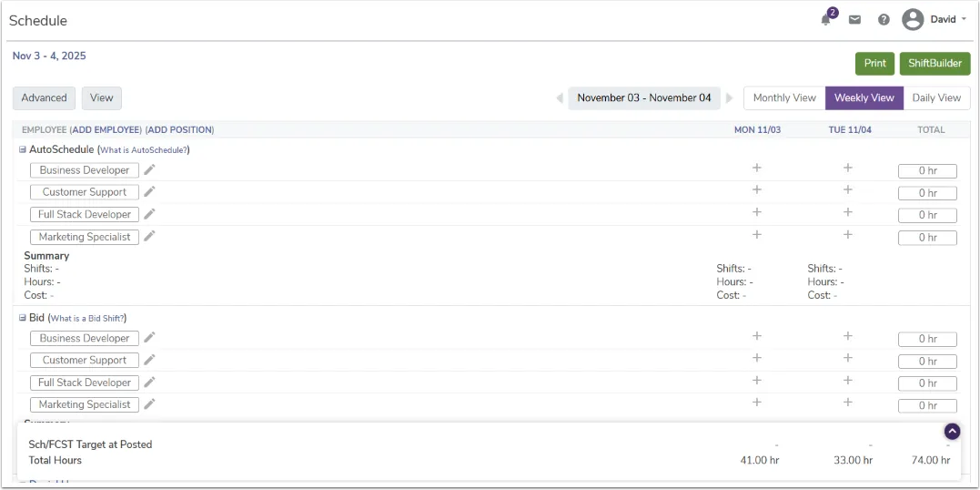Screen dimensions: 980x490
Task: Add Tuesday shift for Bid Customer Support
Action: tap(848, 358)
